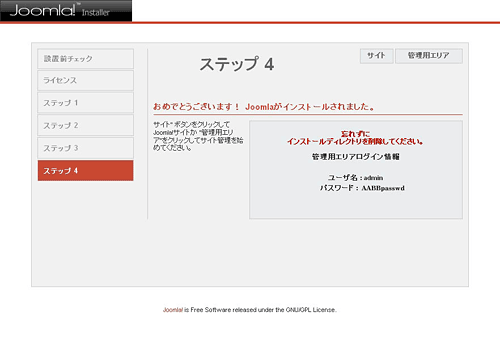
Task: Click the ステップ 4 page heading
Action: [x=237, y=64]
